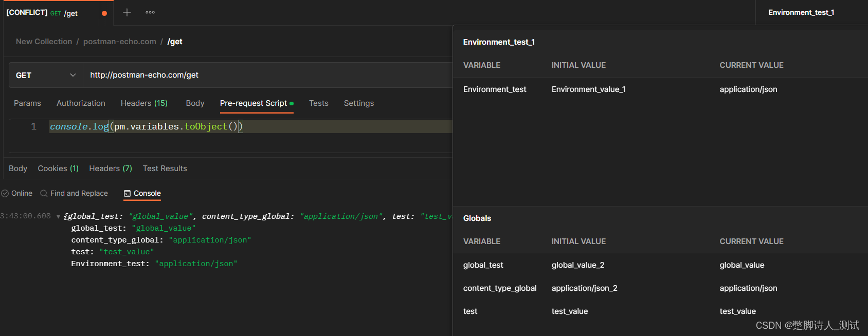Click the /get breadcrumb name

[175, 42]
